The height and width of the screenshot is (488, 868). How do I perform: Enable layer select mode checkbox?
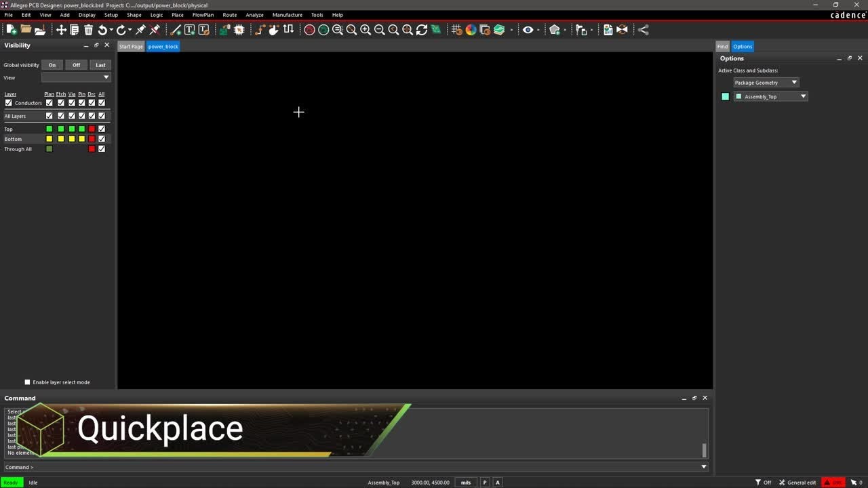(27, 382)
